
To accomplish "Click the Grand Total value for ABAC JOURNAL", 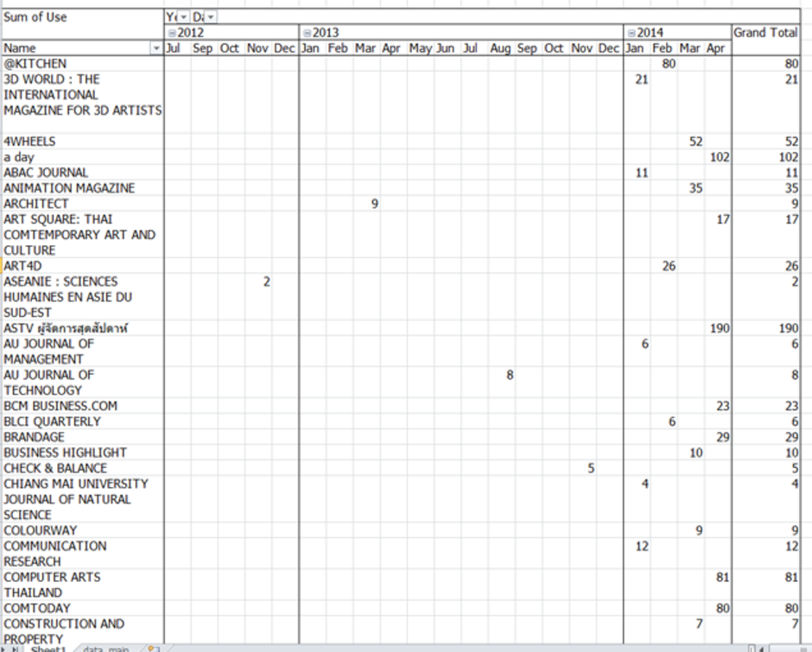I will [791, 173].
